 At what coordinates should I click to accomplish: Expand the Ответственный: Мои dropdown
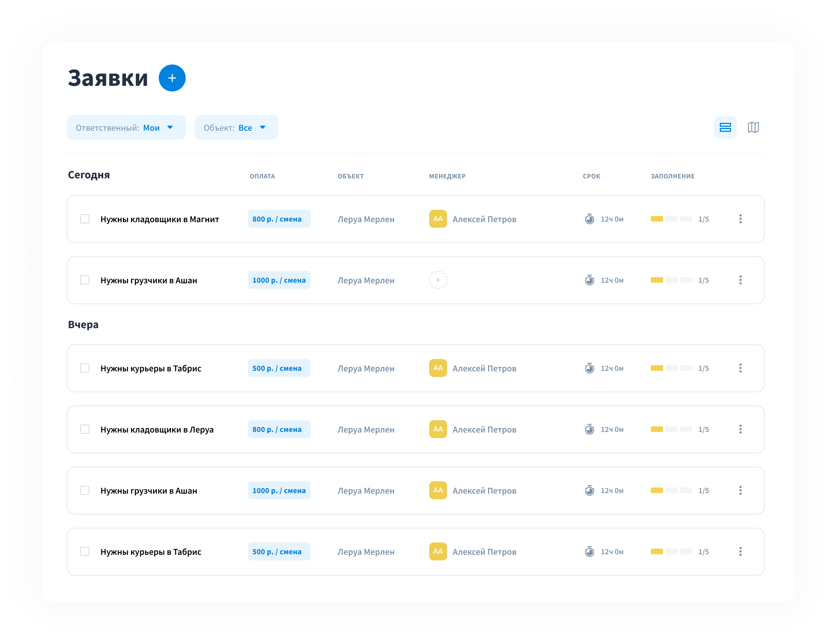(126, 128)
